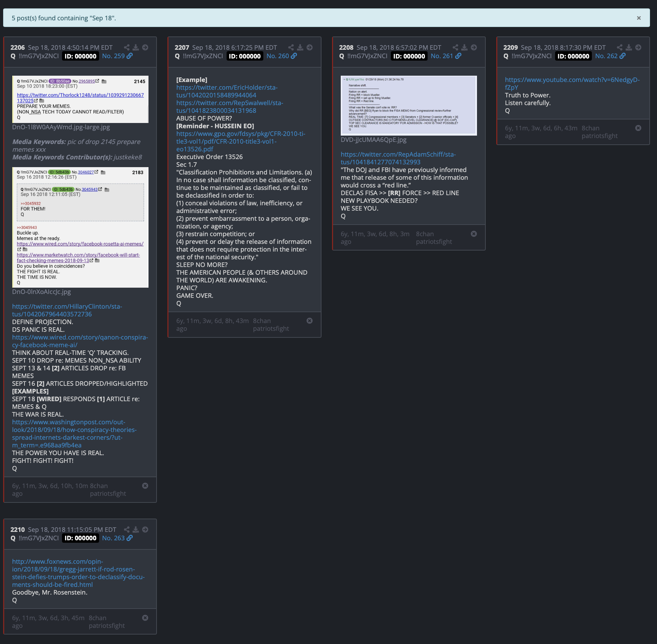Open the foxnews.com gregg-jarrett opinion link

(78, 573)
